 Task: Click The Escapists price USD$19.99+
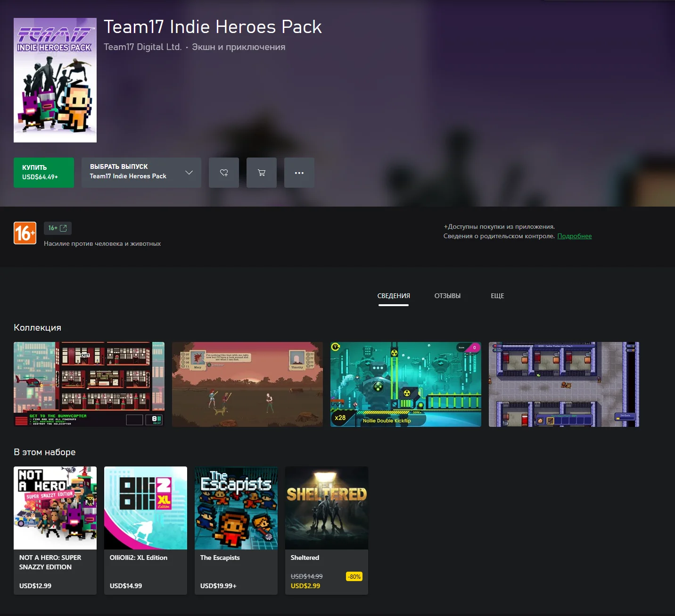pos(218,586)
